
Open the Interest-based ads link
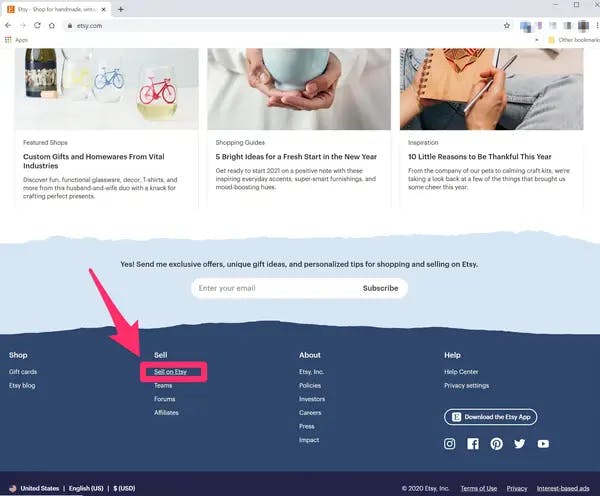click(x=563, y=488)
